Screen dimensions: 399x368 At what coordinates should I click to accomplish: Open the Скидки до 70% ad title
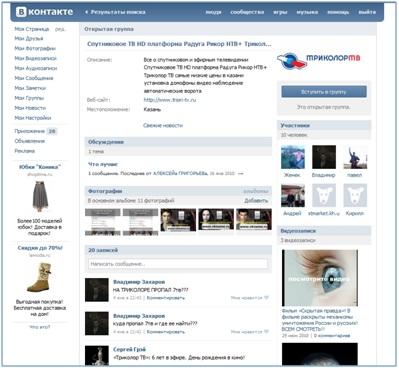(40, 248)
